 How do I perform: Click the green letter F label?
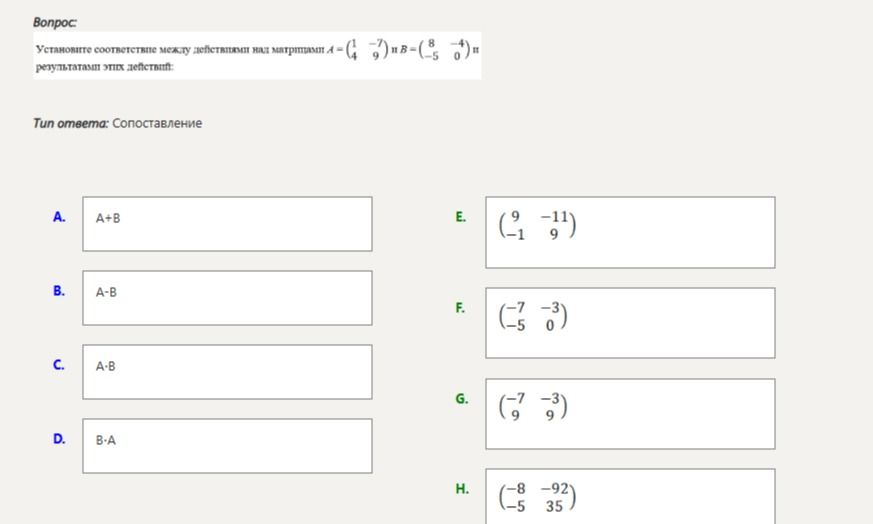click(x=460, y=308)
